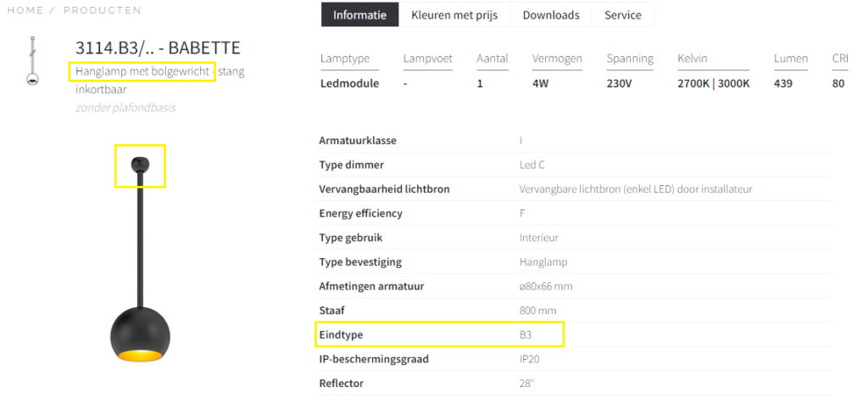Screen dimensions: 868x409
Task: Click the ball joint at top of lamp image
Action: [140, 164]
